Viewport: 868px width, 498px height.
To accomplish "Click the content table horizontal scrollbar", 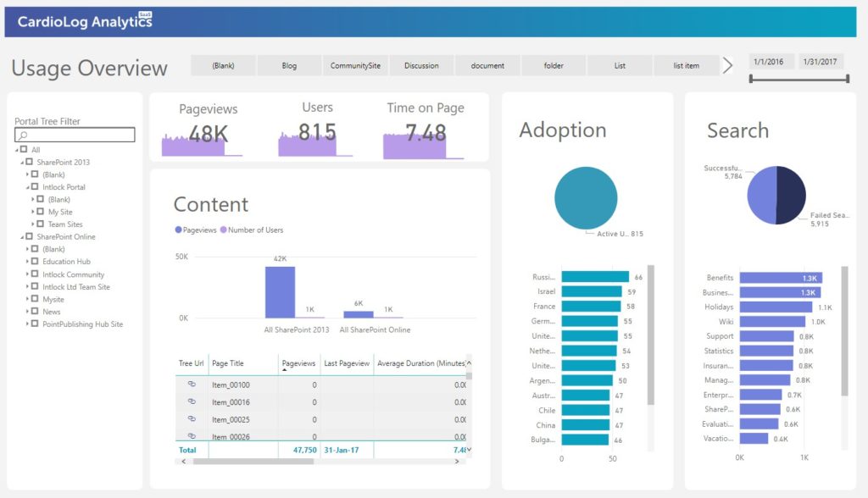I will 253,462.
